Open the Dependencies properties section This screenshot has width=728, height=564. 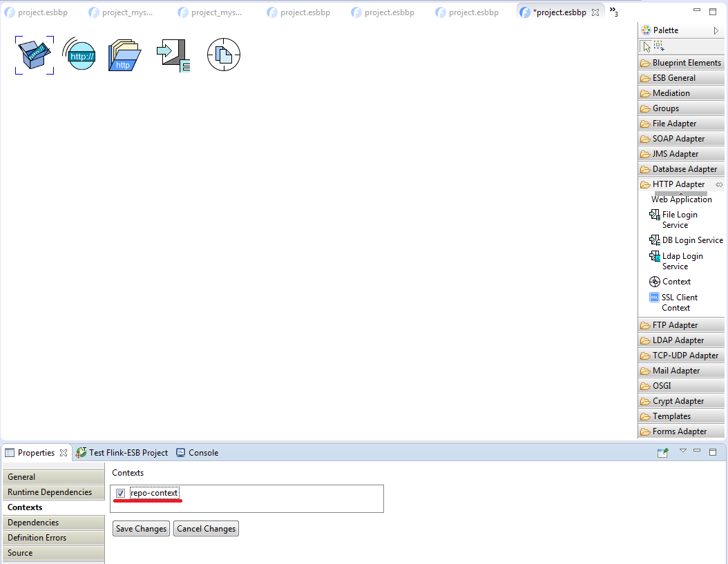pyautogui.click(x=33, y=523)
